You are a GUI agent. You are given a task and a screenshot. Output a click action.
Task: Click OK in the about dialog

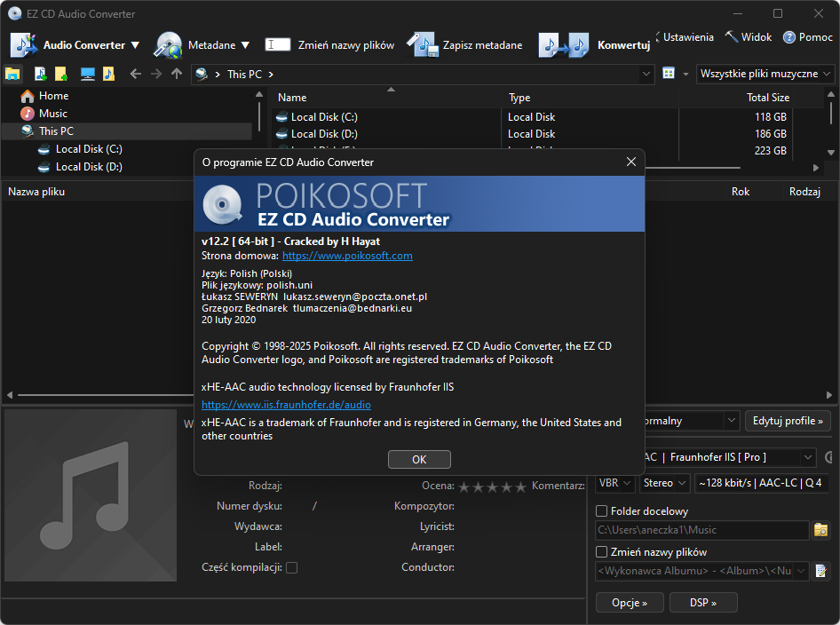click(419, 460)
